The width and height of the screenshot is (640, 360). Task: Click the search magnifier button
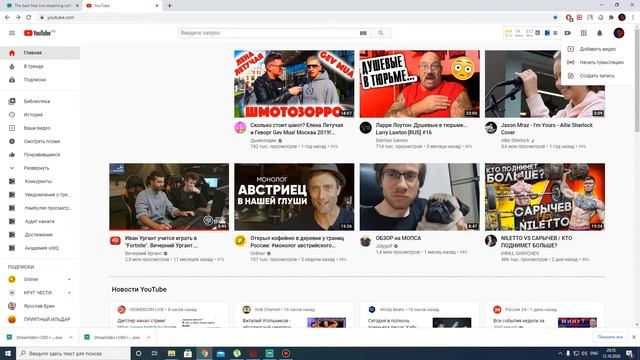pyautogui.click(x=381, y=33)
